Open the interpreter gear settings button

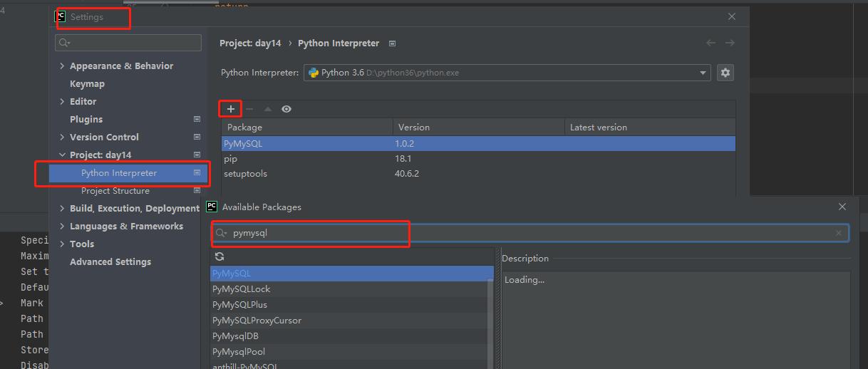tap(725, 73)
